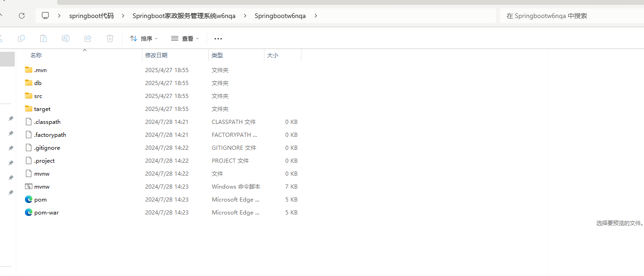Expand chevron after springboot代码 breadcrumb
This screenshot has width=644, height=276.
point(123,16)
